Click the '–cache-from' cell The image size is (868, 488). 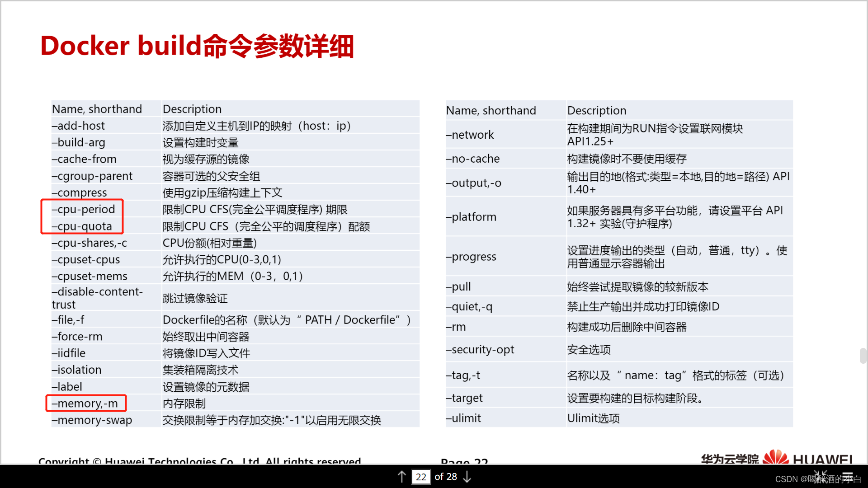[106, 159]
